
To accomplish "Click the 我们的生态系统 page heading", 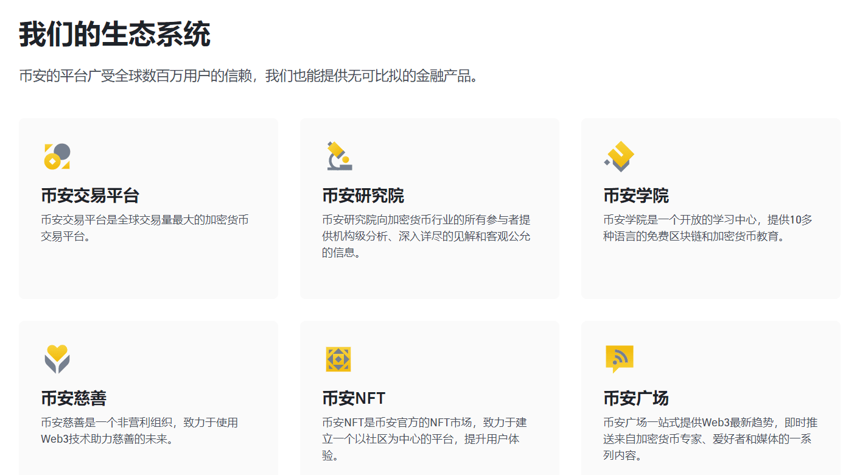I will point(114,34).
